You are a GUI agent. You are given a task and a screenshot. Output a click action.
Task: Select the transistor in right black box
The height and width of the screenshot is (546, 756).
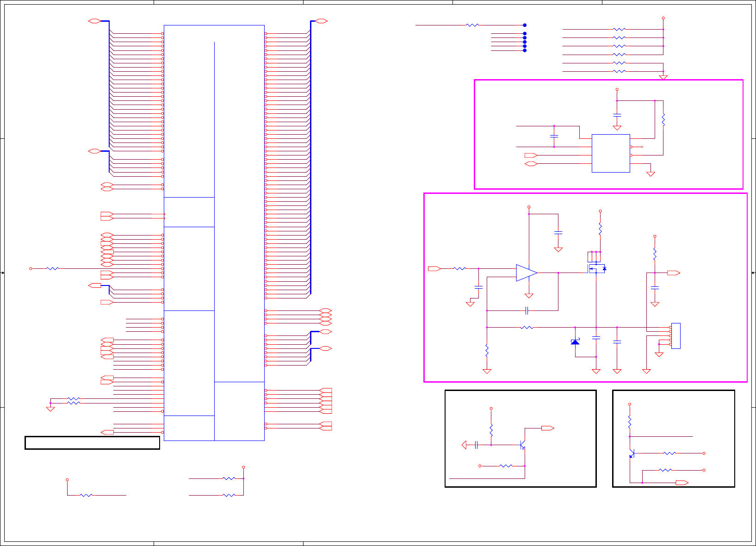632,453
